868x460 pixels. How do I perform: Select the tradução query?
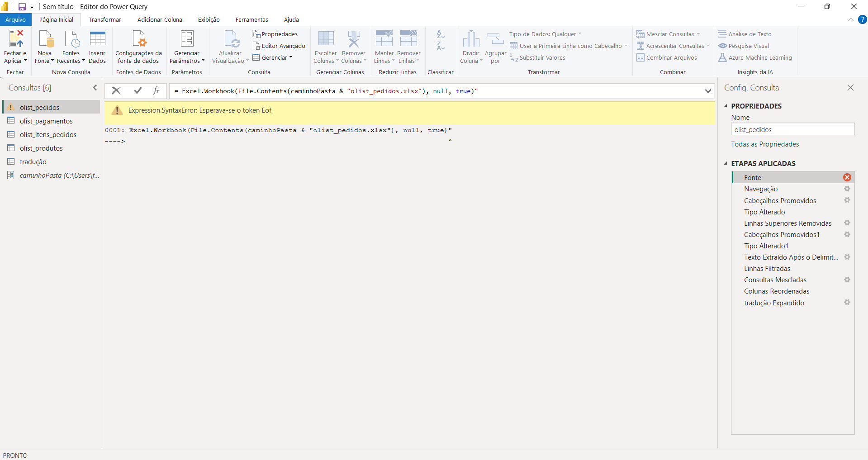(51, 161)
